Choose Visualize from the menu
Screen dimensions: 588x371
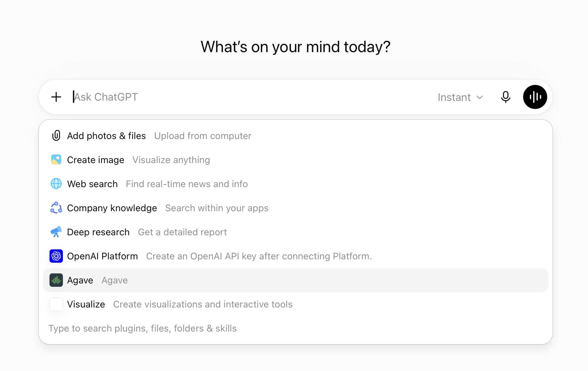(296, 304)
